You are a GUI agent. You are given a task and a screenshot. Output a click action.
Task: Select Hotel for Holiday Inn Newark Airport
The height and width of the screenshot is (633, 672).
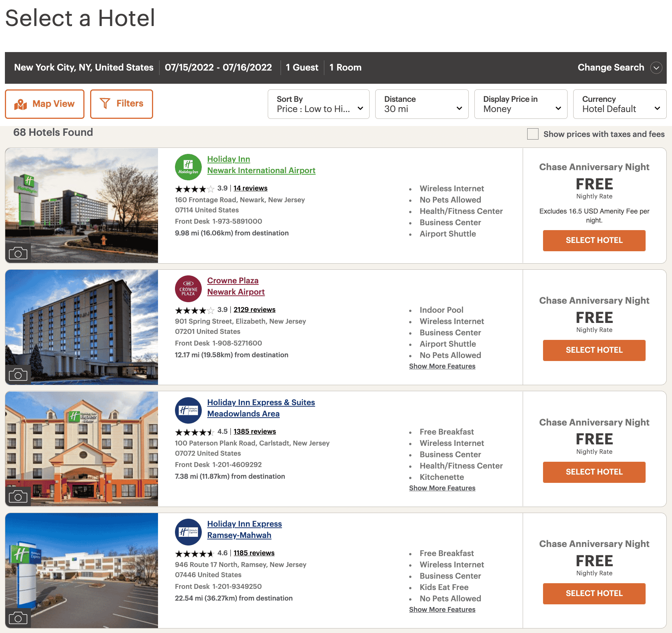(x=594, y=241)
